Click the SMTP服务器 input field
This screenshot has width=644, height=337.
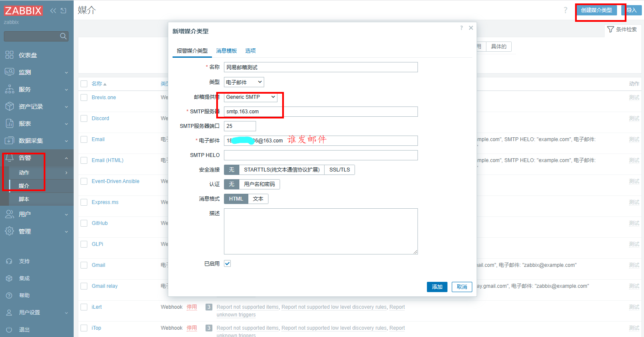[321, 112]
